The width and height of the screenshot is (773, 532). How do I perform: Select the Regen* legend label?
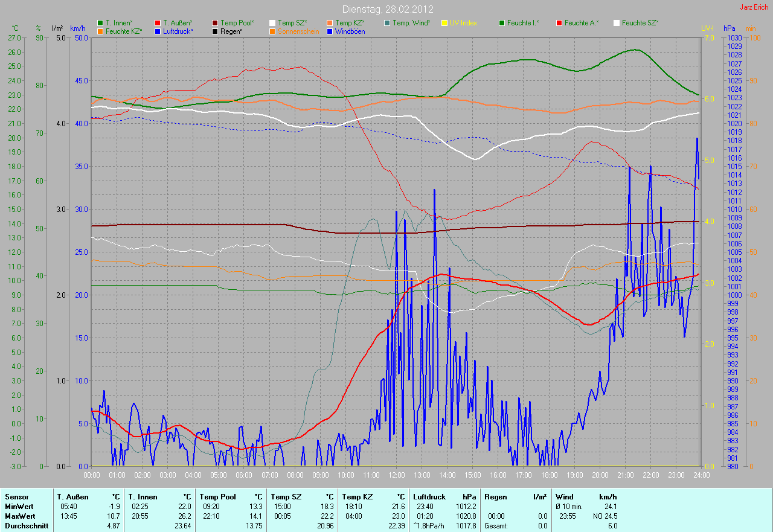click(x=231, y=31)
